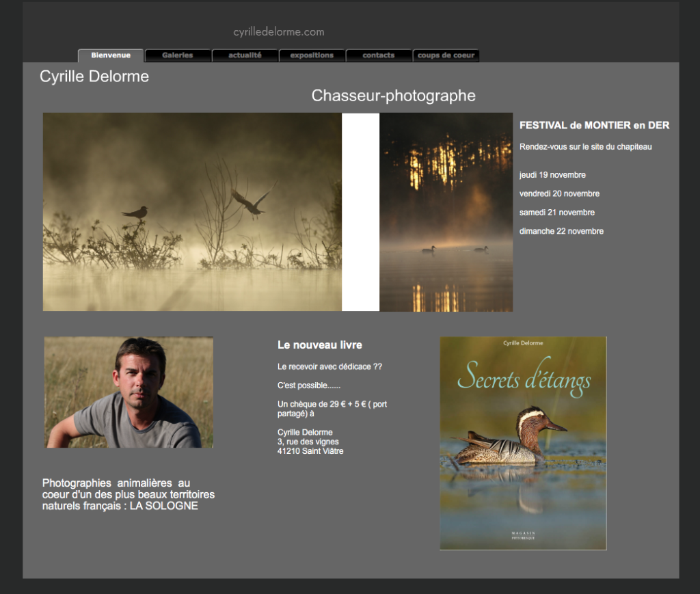Open the coups de coeur tab
This screenshot has height=594, width=700.
(446, 55)
